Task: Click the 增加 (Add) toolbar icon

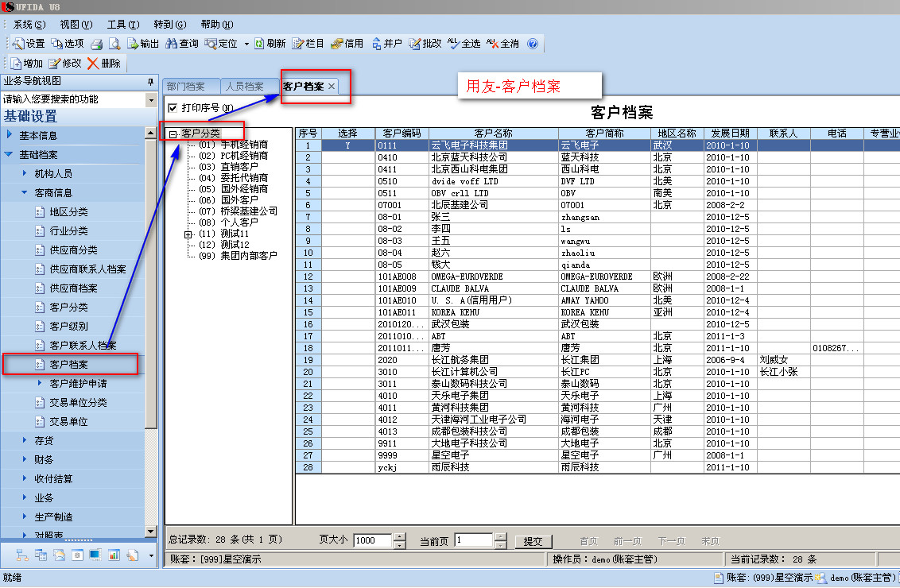Action: coord(16,64)
